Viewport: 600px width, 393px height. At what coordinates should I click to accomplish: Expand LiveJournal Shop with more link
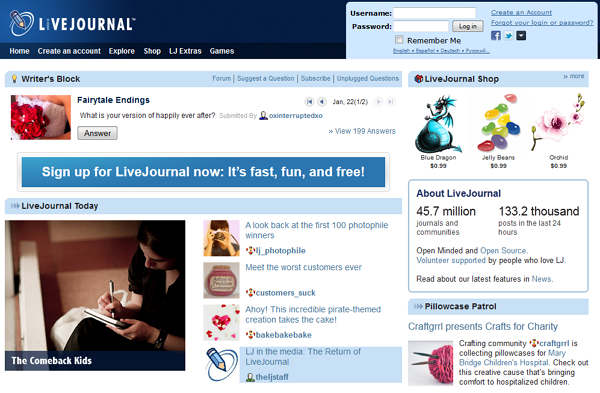point(574,76)
